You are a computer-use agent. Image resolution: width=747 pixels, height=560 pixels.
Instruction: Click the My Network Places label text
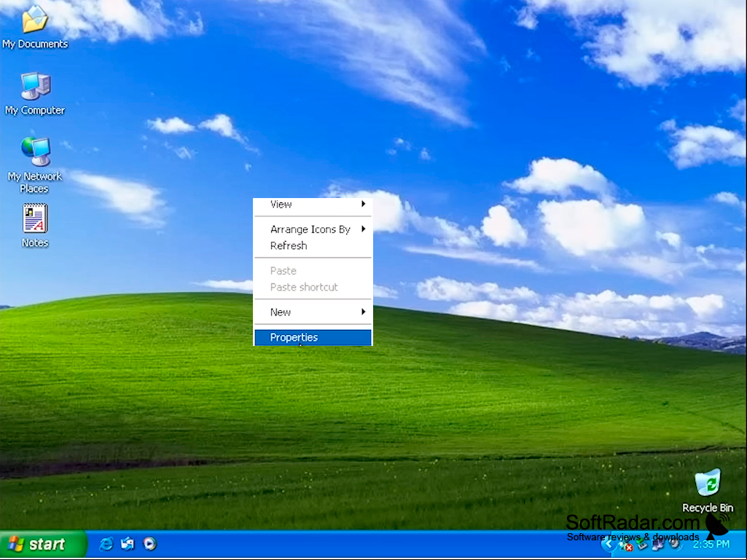click(35, 182)
